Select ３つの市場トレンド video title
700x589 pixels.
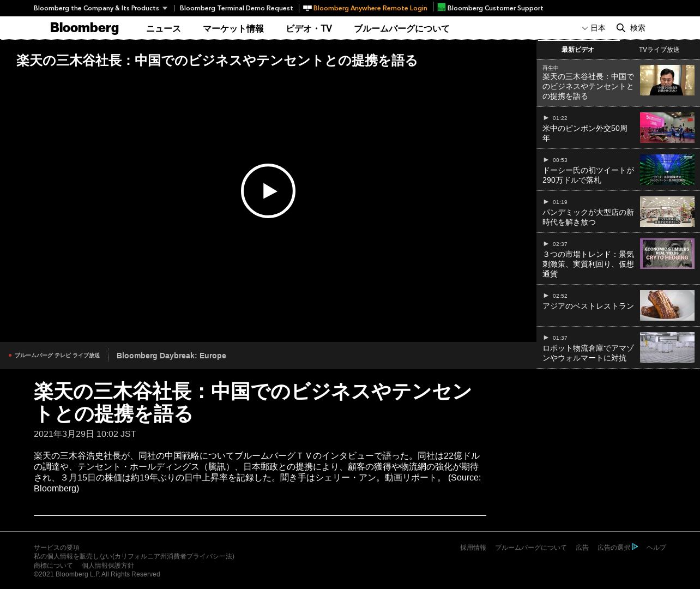click(588, 264)
